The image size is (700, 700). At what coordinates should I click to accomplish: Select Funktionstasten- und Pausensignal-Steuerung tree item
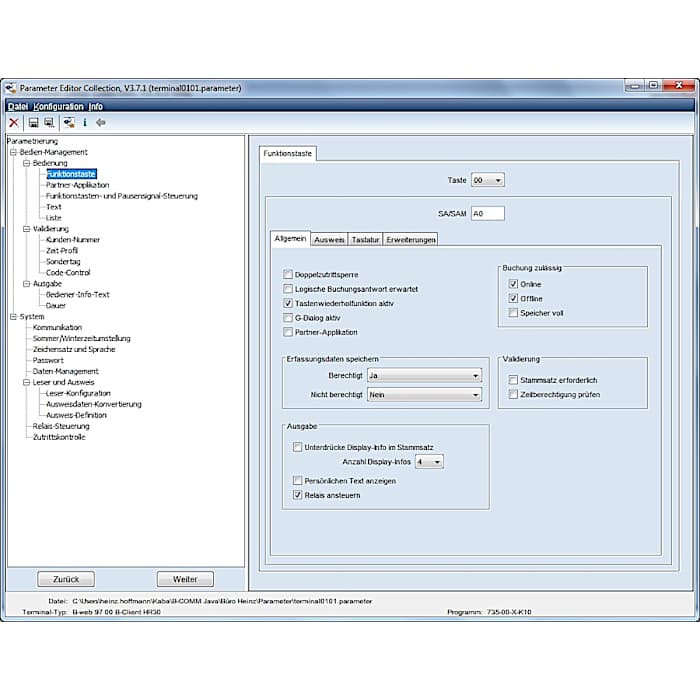[121, 196]
